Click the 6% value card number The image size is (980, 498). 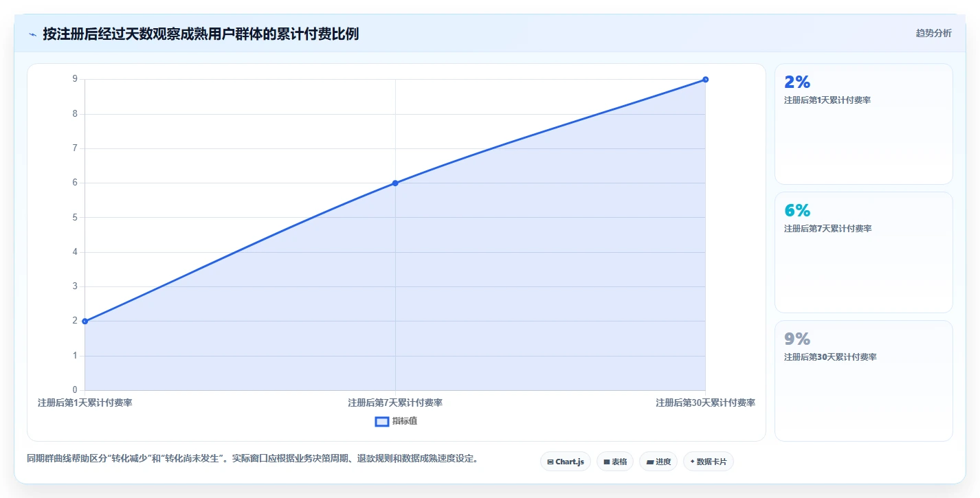797,211
